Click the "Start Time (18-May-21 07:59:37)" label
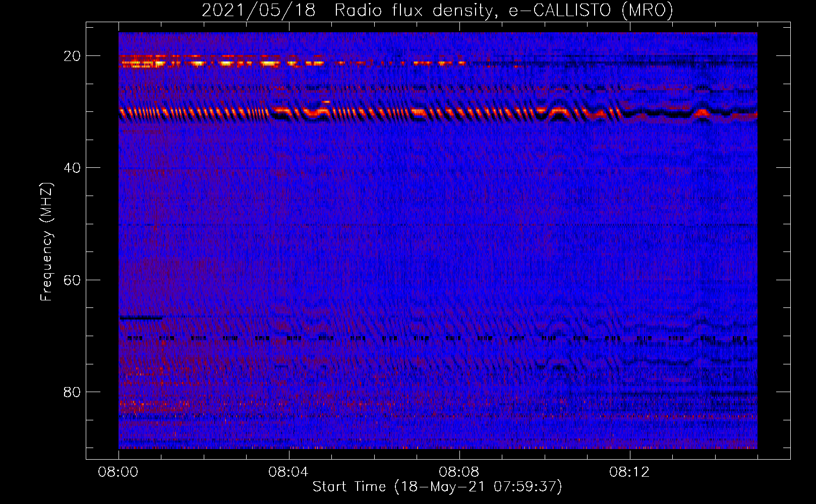The width and height of the screenshot is (816, 504). (x=437, y=487)
